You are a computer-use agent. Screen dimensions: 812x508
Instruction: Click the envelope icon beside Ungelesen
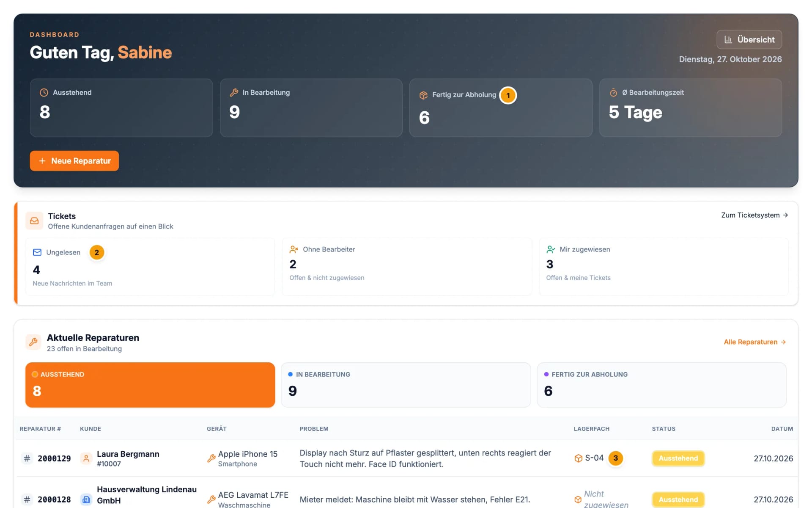[37, 252]
